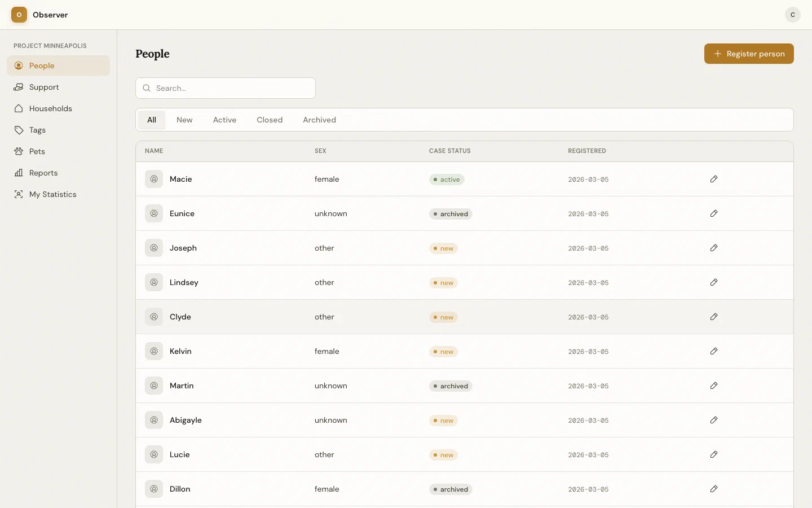This screenshot has height=508, width=812.
Task: Open Support via its sidebar icon
Action: point(19,87)
